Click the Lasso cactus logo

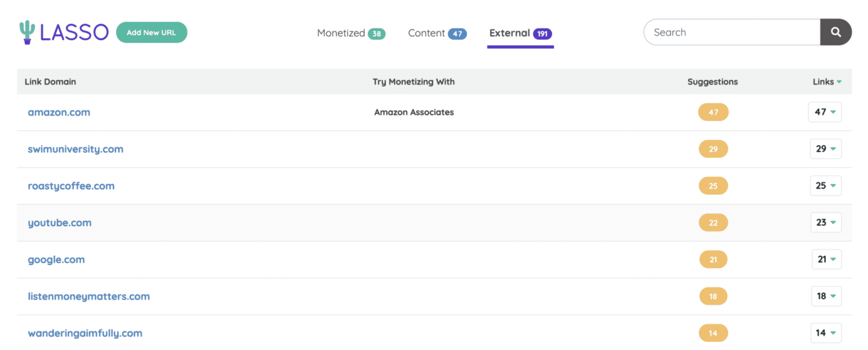(x=64, y=32)
